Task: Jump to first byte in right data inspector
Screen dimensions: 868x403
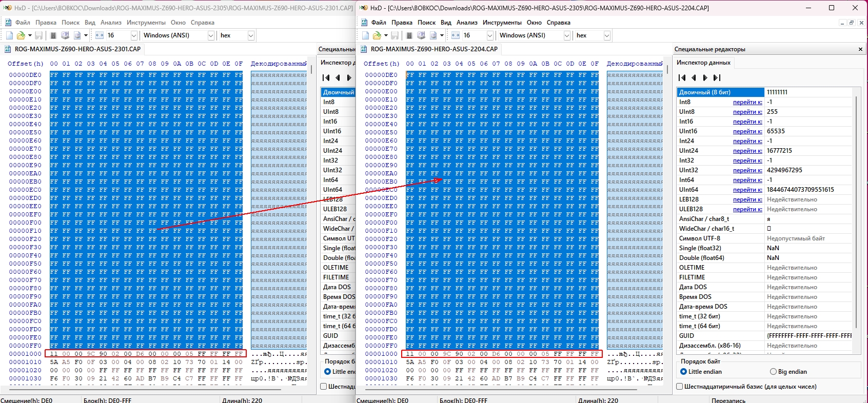Action: click(682, 77)
